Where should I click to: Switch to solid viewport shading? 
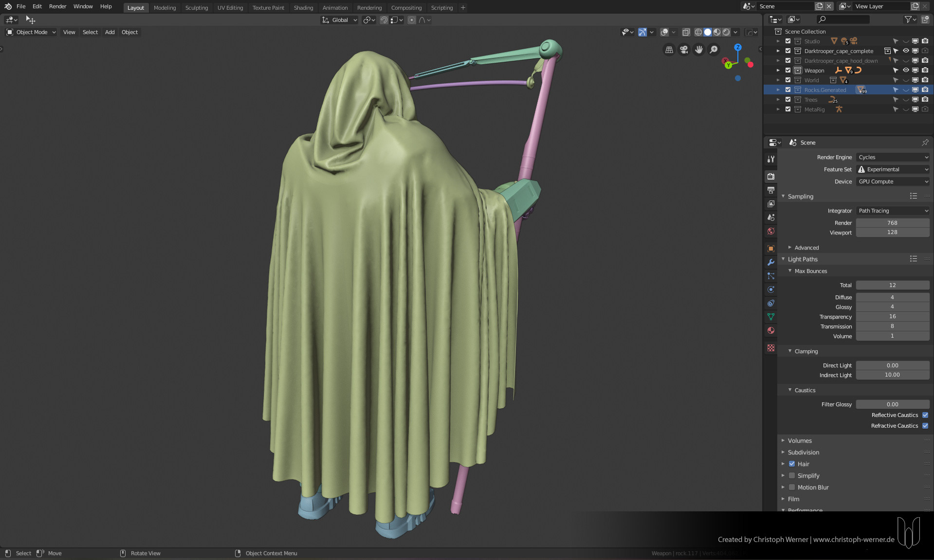pyautogui.click(x=708, y=32)
